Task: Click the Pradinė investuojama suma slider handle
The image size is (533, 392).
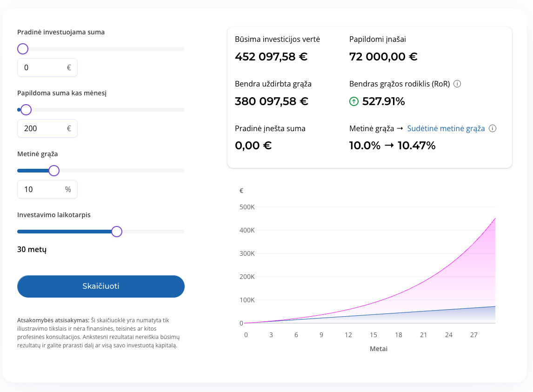Action: [23, 49]
